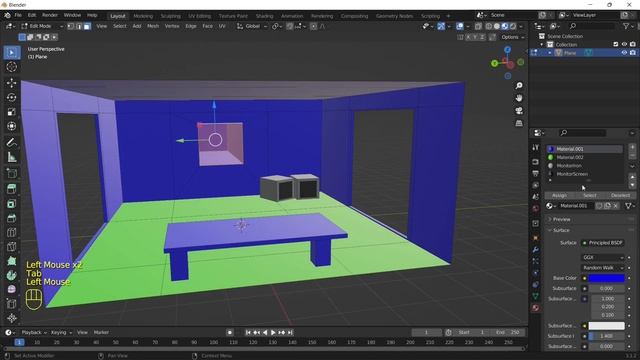Open the Keying dropdown in timeline

(x=61, y=332)
